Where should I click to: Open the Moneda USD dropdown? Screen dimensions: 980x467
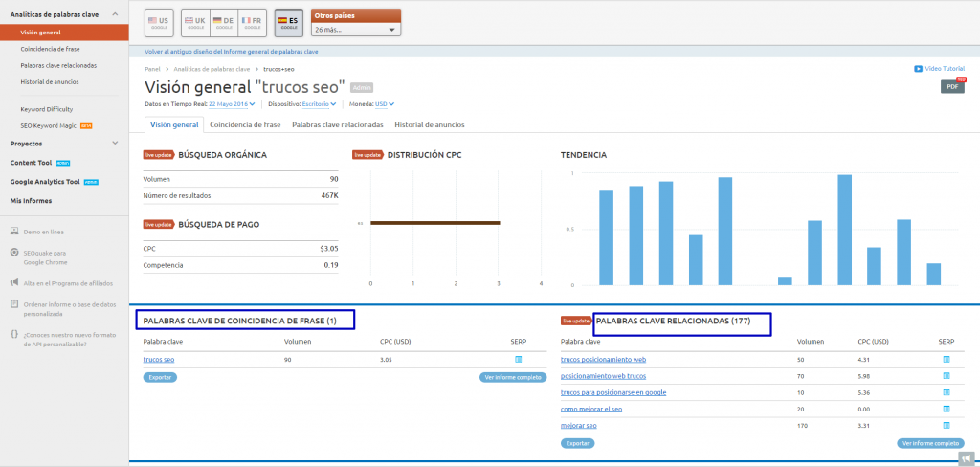coord(385,104)
